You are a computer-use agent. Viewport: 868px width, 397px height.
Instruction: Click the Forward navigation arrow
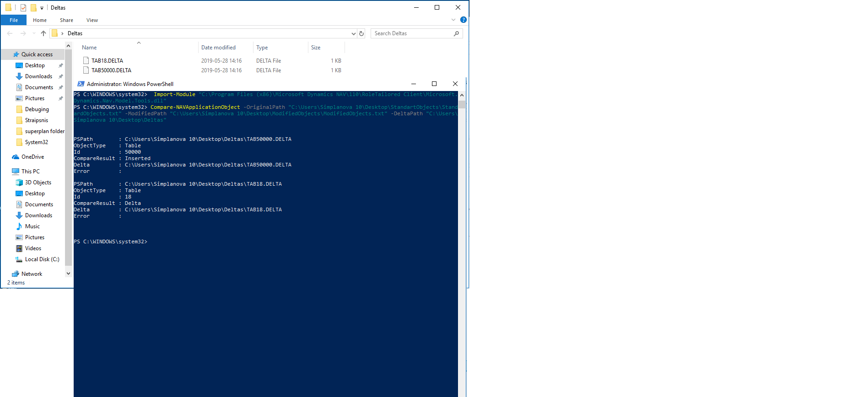(x=23, y=33)
